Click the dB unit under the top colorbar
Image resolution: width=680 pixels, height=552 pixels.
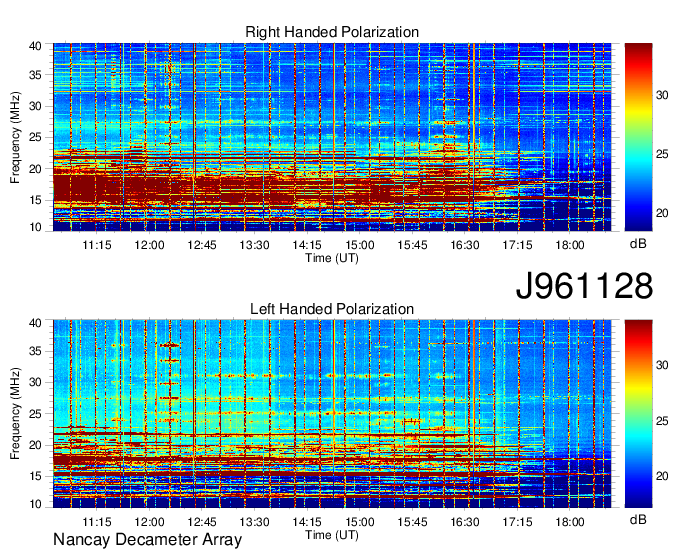point(638,244)
